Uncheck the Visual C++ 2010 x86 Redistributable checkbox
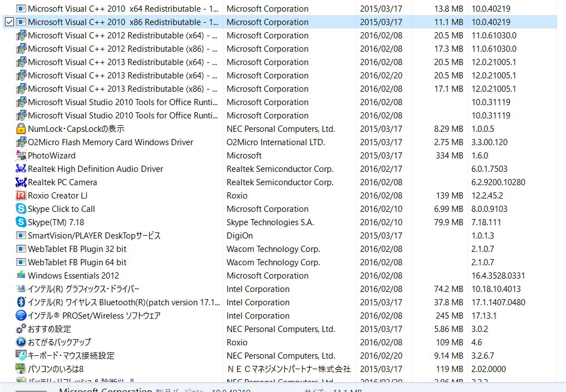 pyautogui.click(x=9, y=22)
